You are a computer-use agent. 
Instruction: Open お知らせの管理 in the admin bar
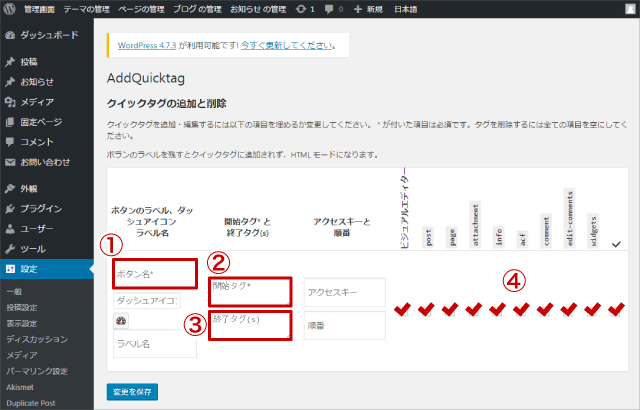tap(258, 9)
